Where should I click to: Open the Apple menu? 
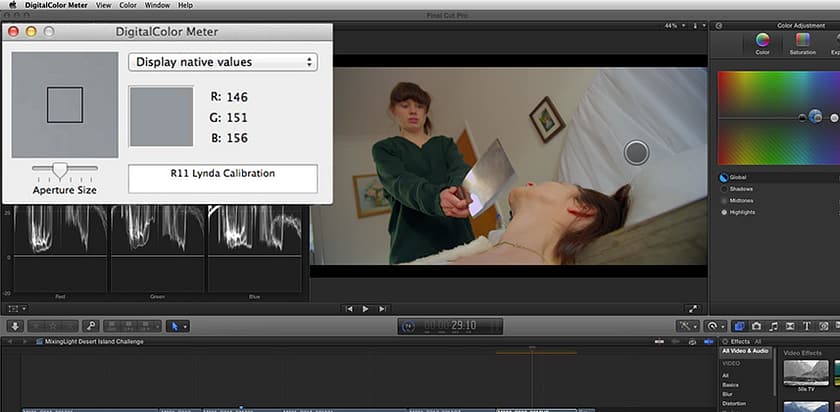click(x=13, y=5)
